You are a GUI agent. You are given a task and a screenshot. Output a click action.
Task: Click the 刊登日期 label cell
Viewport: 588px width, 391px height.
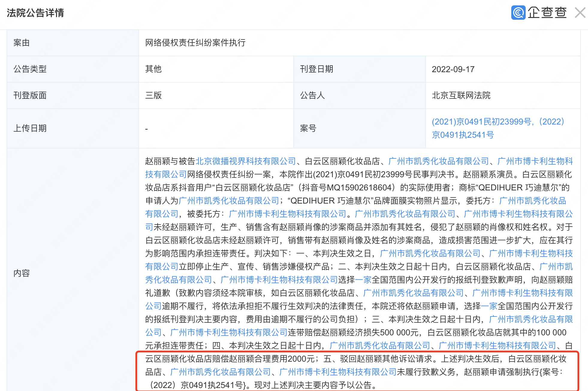pos(360,69)
